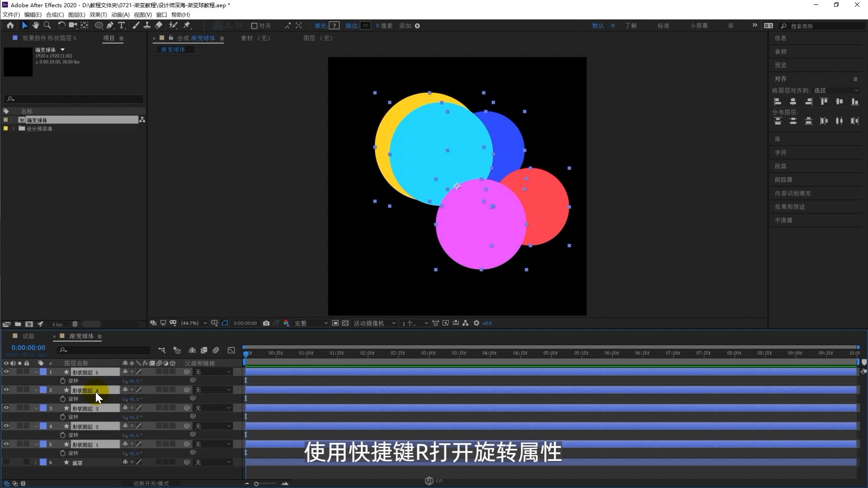This screenshot has height=488, width=868.
Task: Open parent dropdown for 形状图层 5
Action: pyautogui.click(x=213, y=372)
